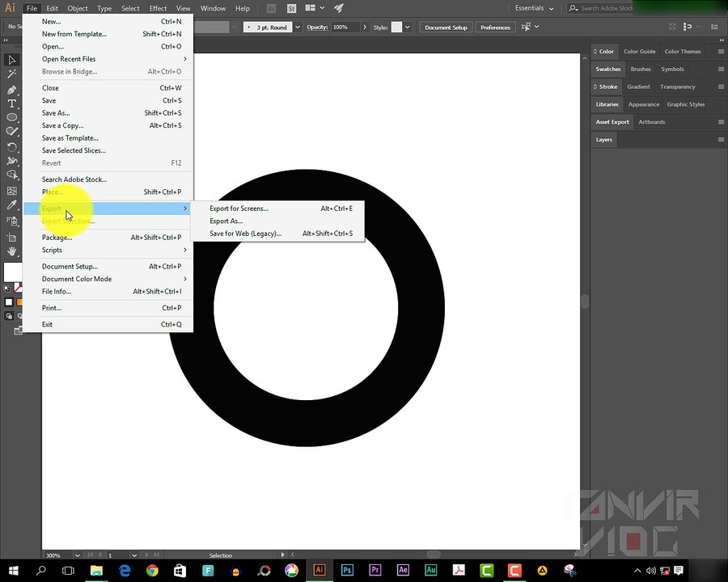Select the Symbol Sprayer tool
This screenshot has width=728, height=582.
(11, 221)
